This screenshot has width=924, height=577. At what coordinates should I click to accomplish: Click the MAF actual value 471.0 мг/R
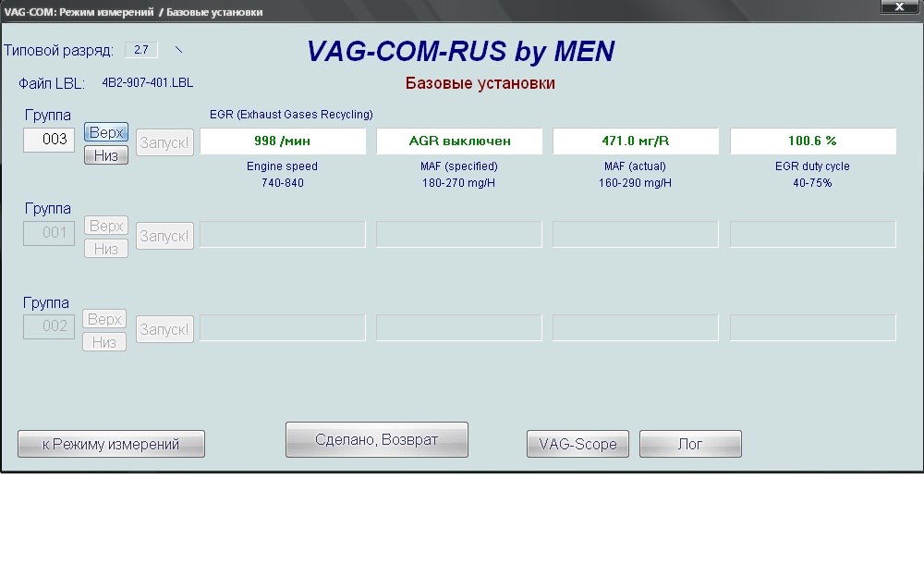(636, 141)
